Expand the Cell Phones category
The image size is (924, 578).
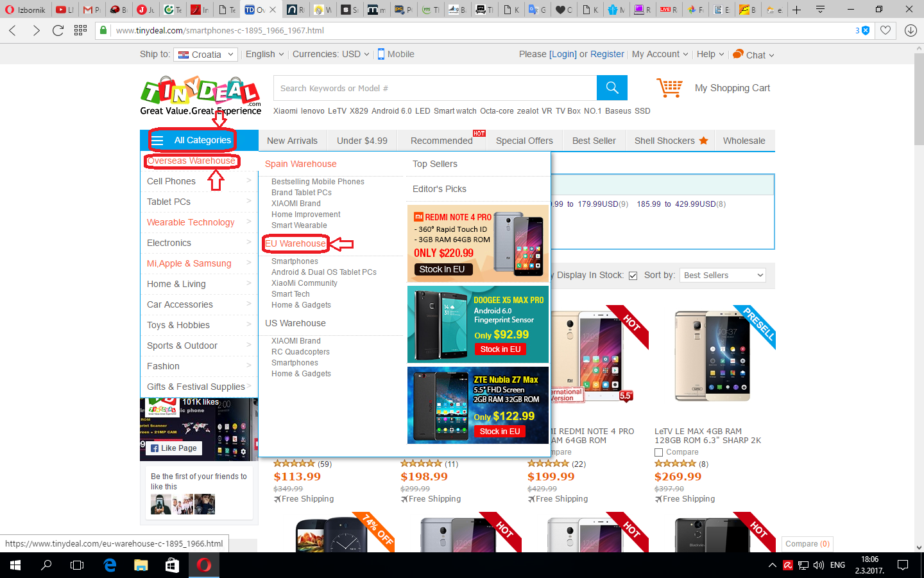(199, 181)
